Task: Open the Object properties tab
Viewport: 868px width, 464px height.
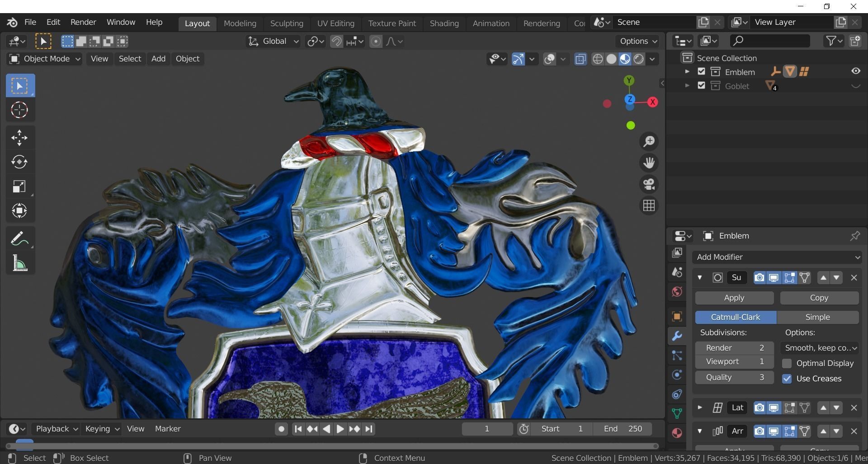Action: [x=677, y=316]
